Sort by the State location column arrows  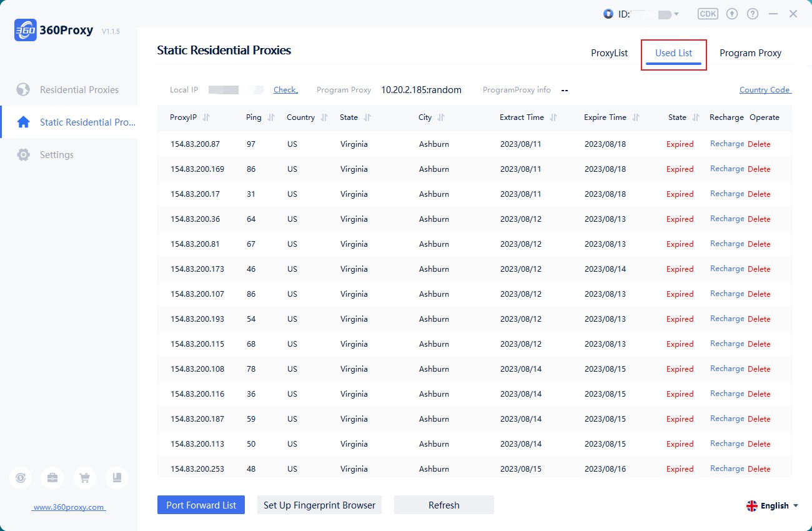pyautogui.click(x=367, y=117)
